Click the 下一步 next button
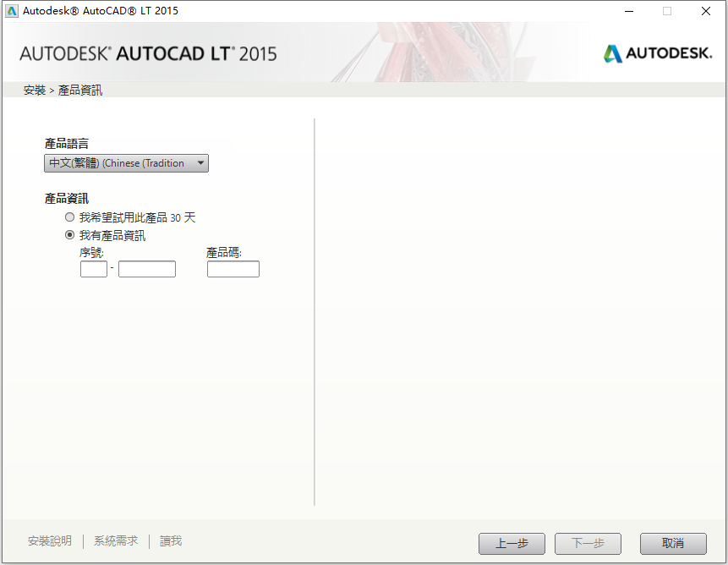Image resolution: width=728 pixels, height=565 pixels. (588, 544)
